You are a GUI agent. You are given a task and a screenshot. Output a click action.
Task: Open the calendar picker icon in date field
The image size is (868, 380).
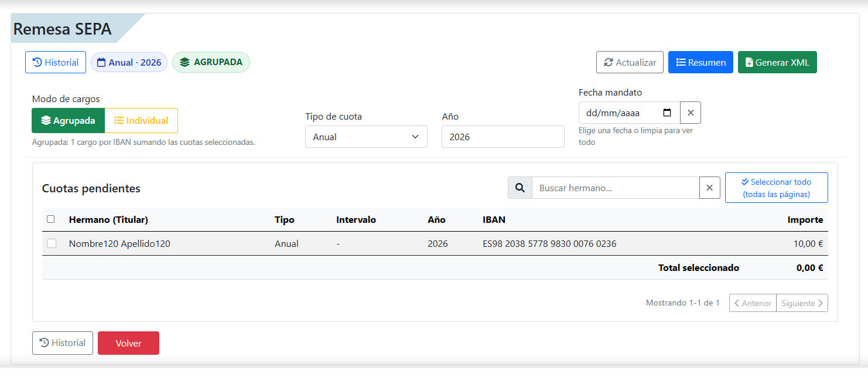667,113
